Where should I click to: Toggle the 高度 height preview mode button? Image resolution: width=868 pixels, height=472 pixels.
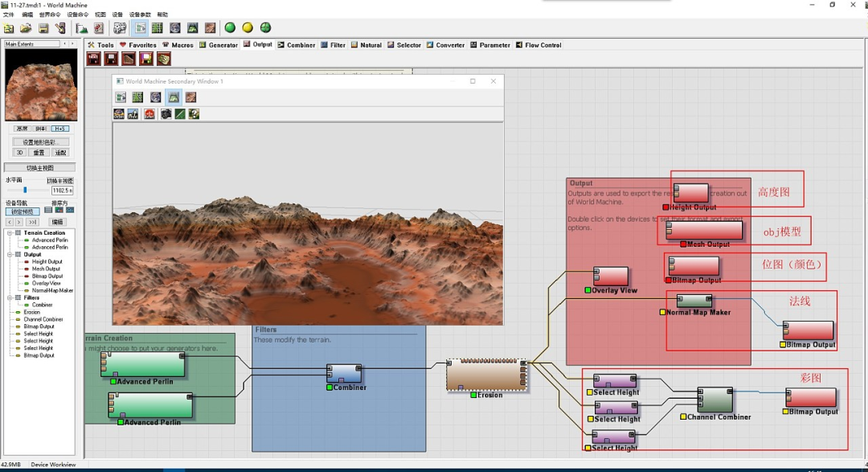point(22,129)
